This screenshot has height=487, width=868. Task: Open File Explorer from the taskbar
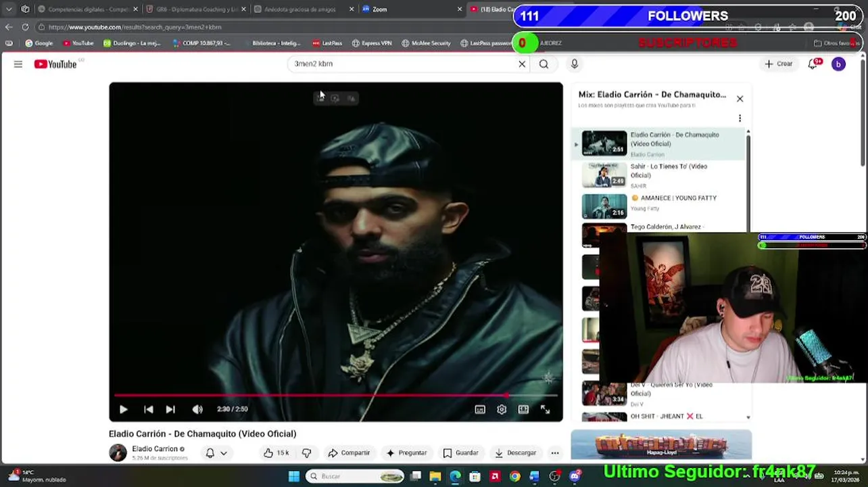point(435,476)
